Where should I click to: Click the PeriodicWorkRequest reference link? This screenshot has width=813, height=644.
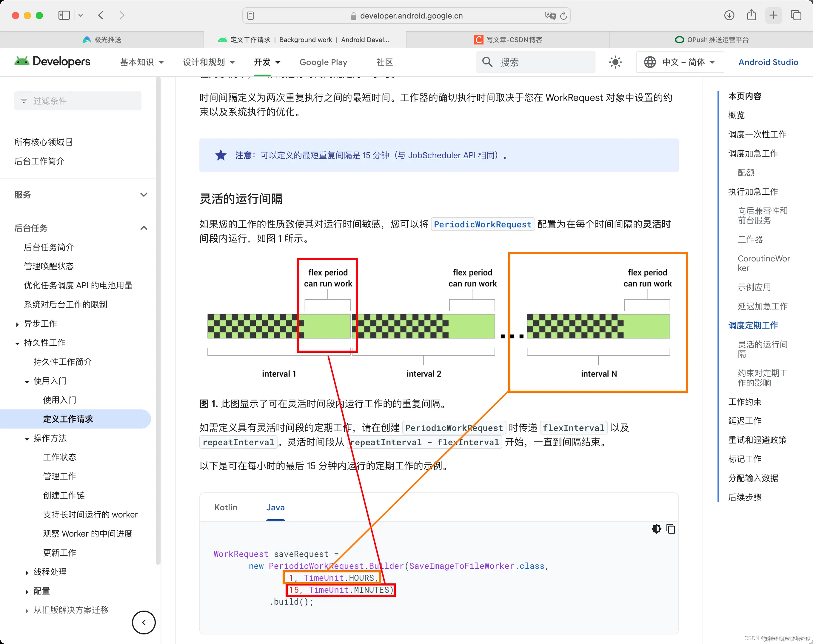[483, 224]
